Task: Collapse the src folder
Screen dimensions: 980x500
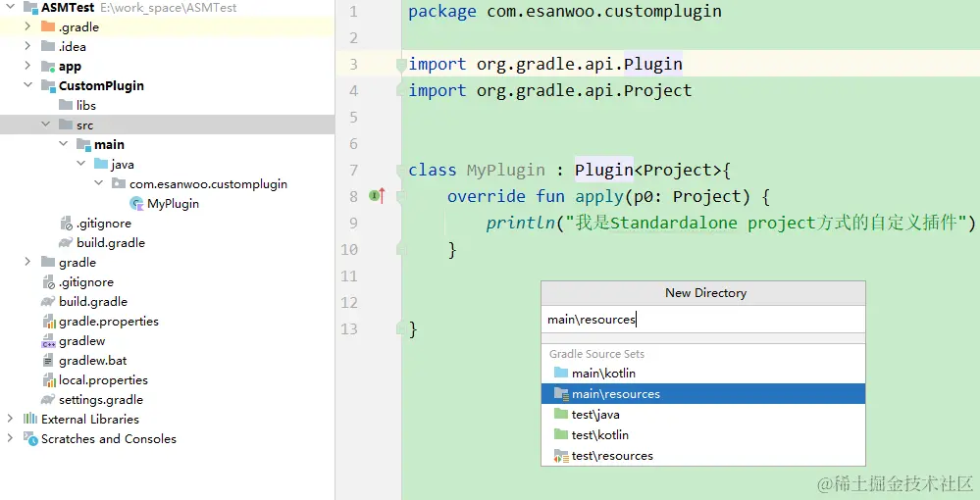Action: [x=46, y=125]
